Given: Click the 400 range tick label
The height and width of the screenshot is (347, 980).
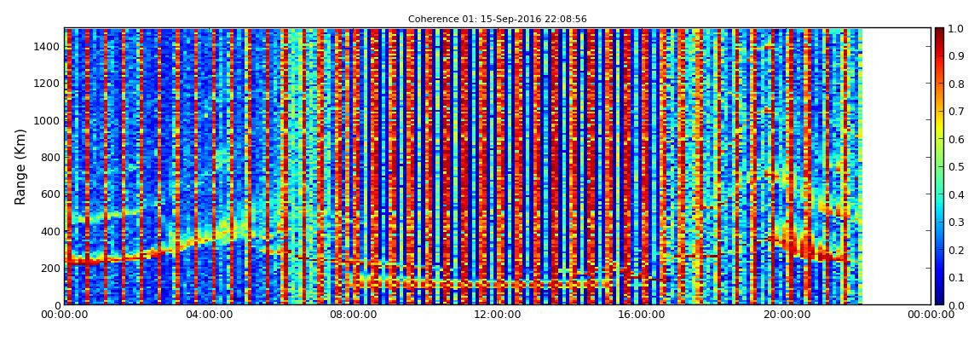Looking at the screenshot, I should 50,231.
